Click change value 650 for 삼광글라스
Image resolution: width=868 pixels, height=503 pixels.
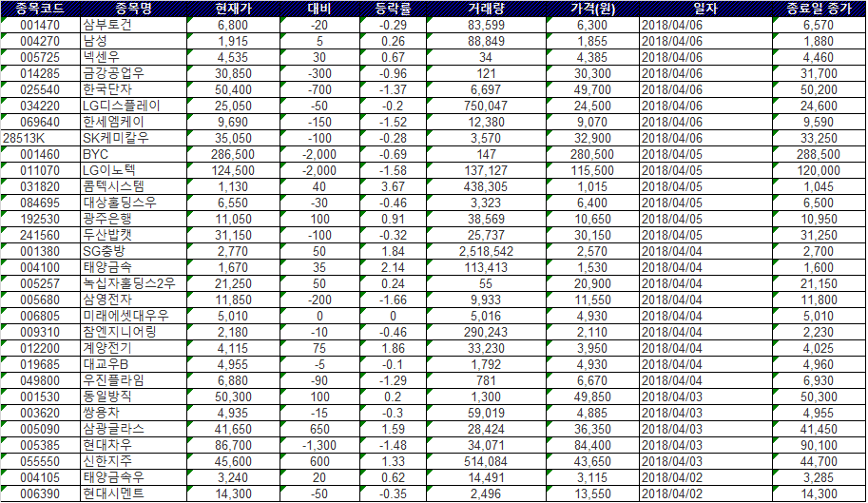pos(319,429)
